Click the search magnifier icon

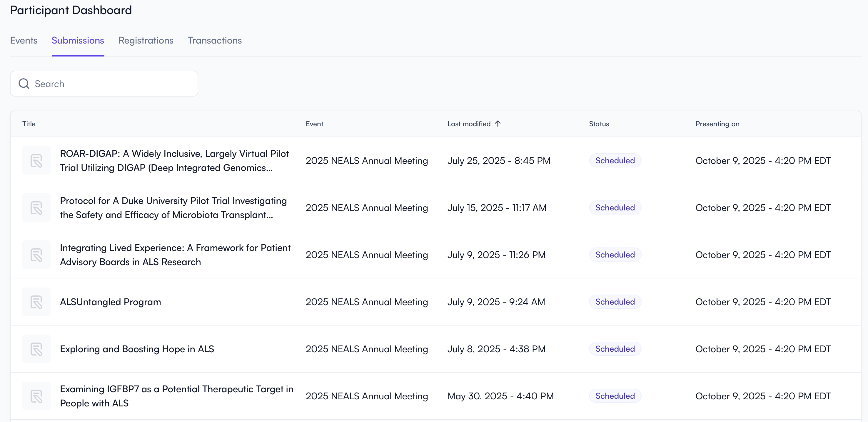point(24,84)
